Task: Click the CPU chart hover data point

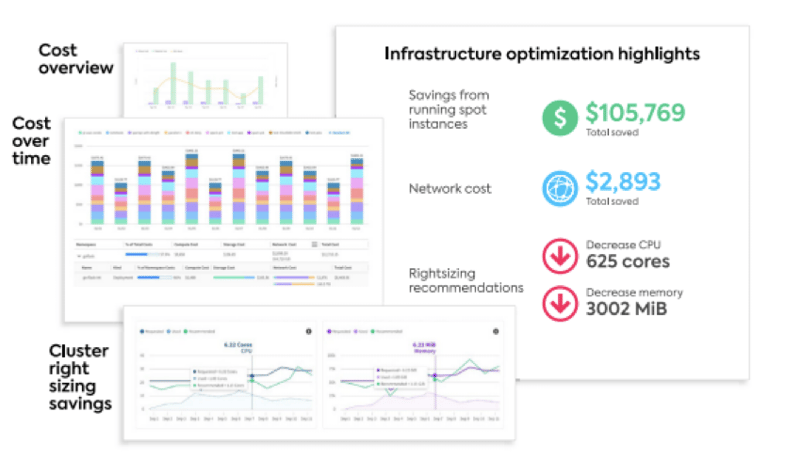Action: click(250, 377)
